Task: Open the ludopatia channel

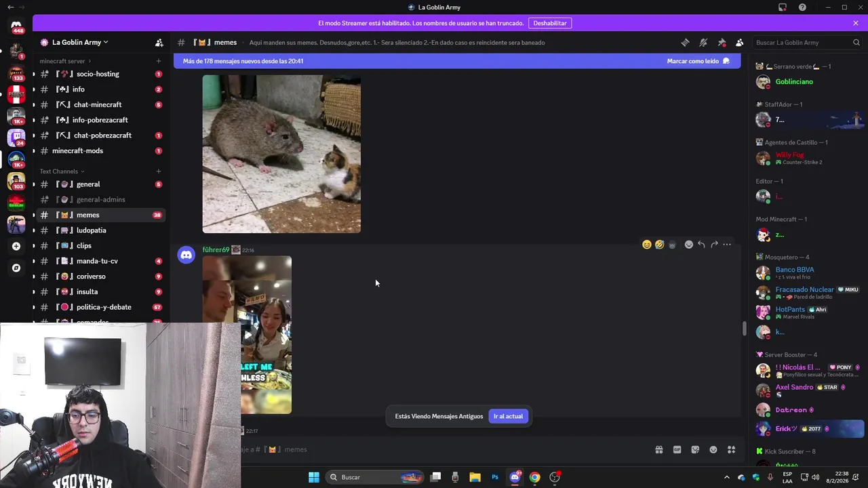Action: [x=100, y=230]
